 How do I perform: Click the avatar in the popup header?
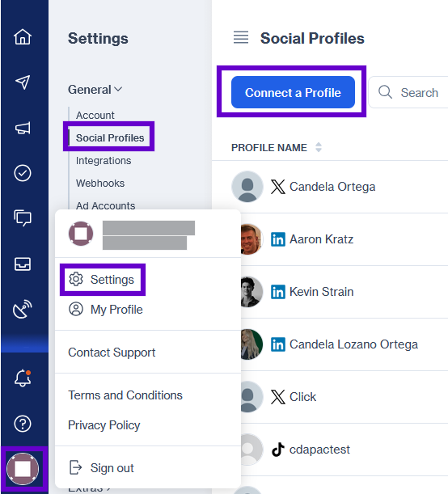(x=81, y=234)
